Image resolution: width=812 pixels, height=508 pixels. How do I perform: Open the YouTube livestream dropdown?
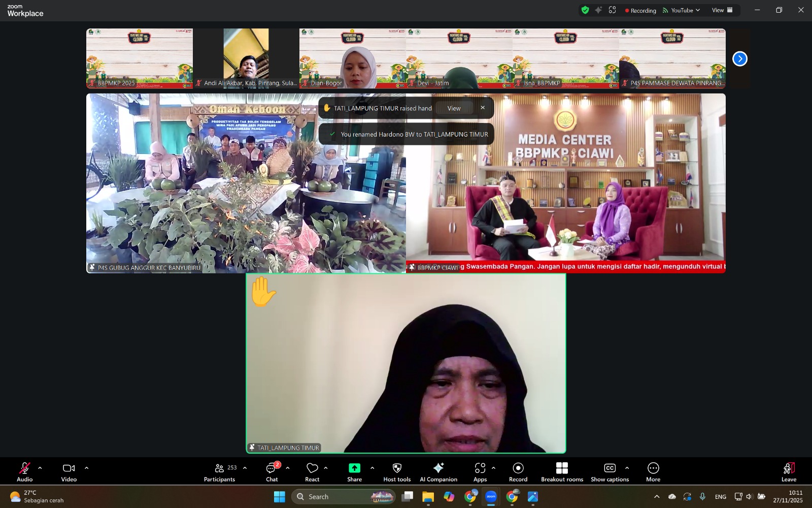[x=682, y=10]
